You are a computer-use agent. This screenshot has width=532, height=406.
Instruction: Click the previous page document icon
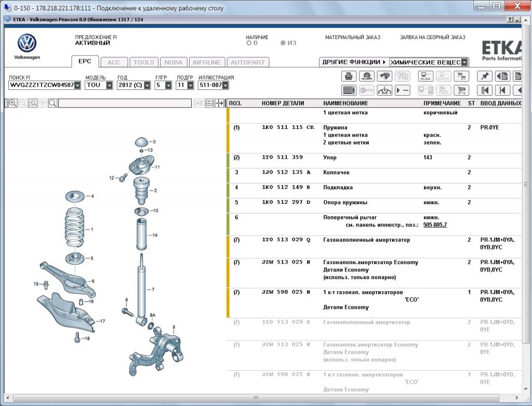pos(502,76)
